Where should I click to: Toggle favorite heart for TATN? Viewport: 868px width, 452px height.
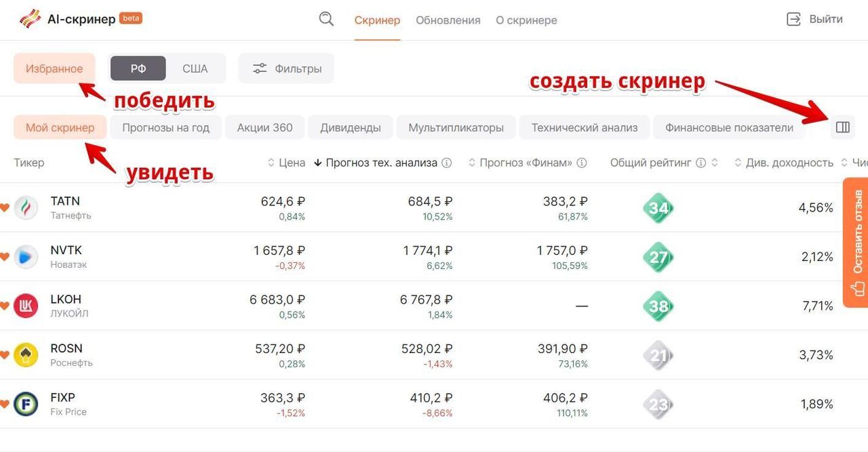click(x=4, y=207)
